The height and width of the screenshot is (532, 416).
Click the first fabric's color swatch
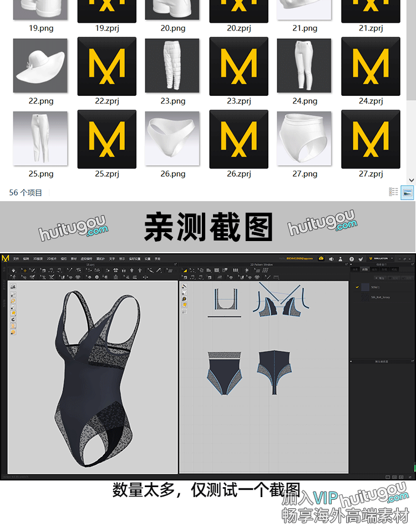pos(366,287)
